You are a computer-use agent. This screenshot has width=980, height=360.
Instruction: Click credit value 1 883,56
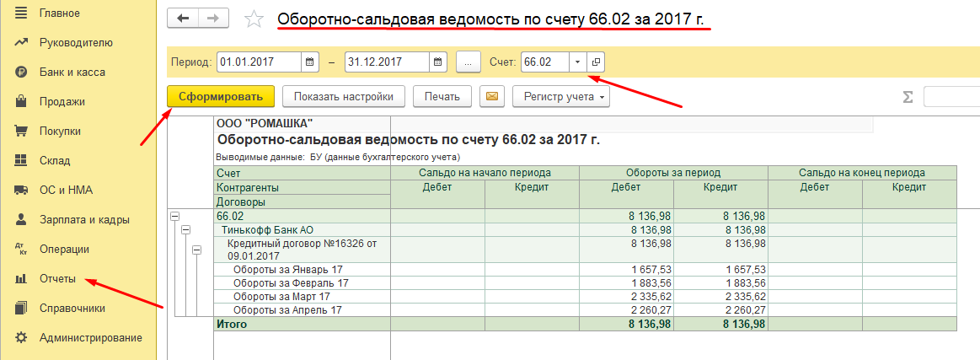click(744, 283)
